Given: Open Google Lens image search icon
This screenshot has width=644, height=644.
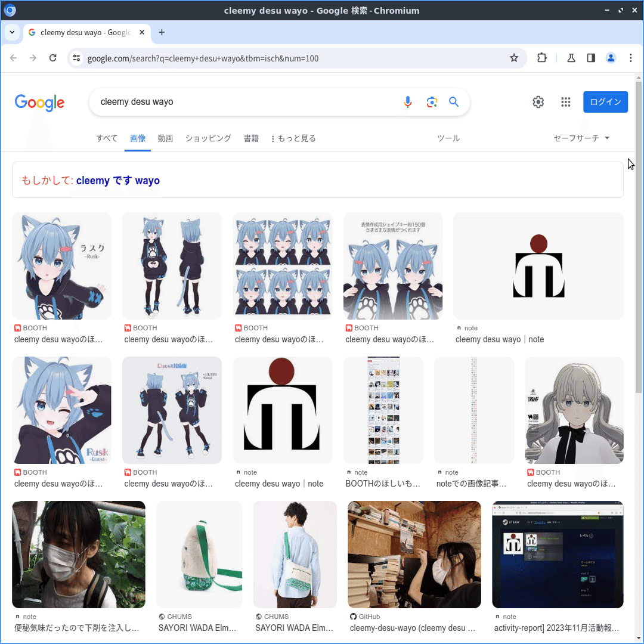Looking at the screenshot, I should [431, 102].
